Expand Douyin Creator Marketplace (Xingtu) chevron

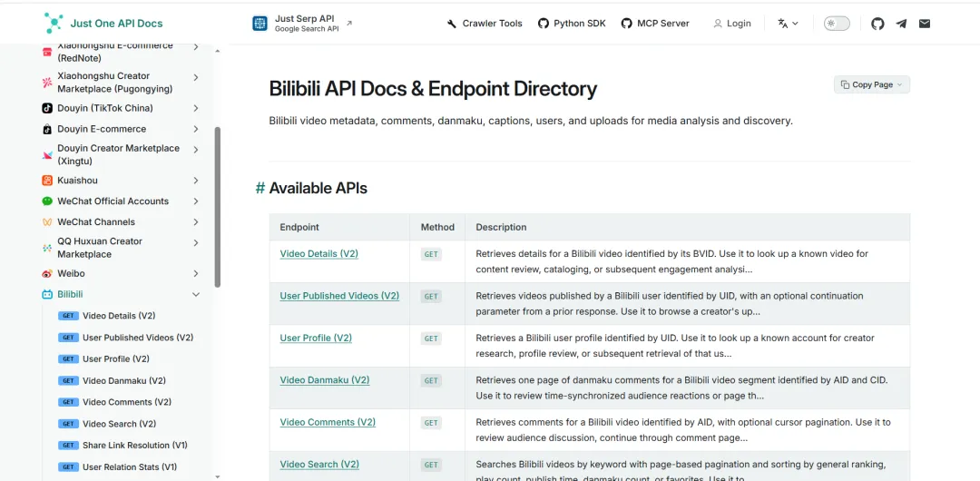[196, 150]
